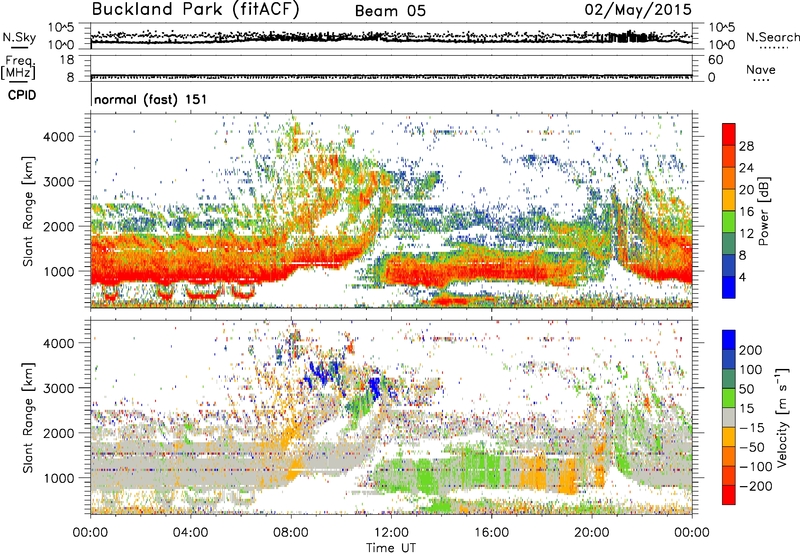The image size is (800, 554).
Task: Click the 'Slant Range [km]' label of power panel
Action: click(x=28, y=211)
